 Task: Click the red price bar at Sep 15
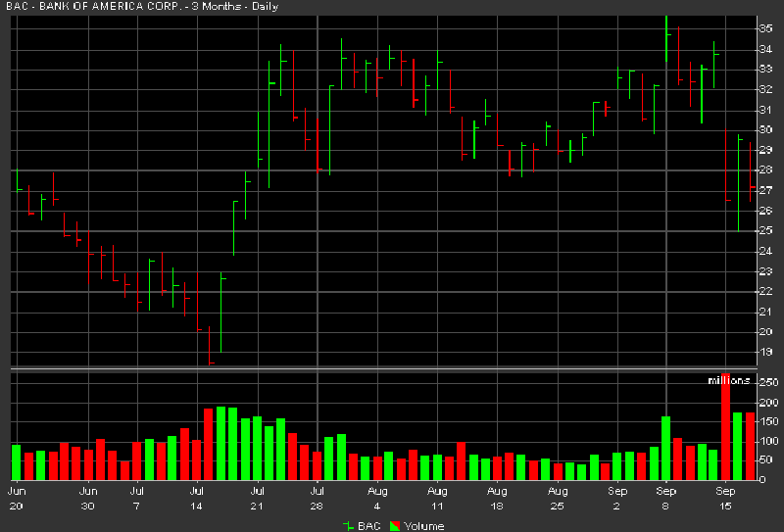pos(726,165)
